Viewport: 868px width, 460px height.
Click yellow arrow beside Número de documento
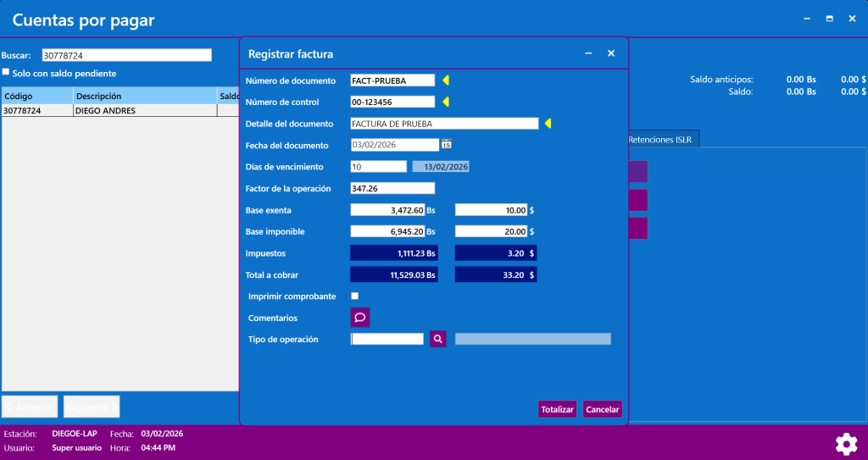(x=445, y=80)
